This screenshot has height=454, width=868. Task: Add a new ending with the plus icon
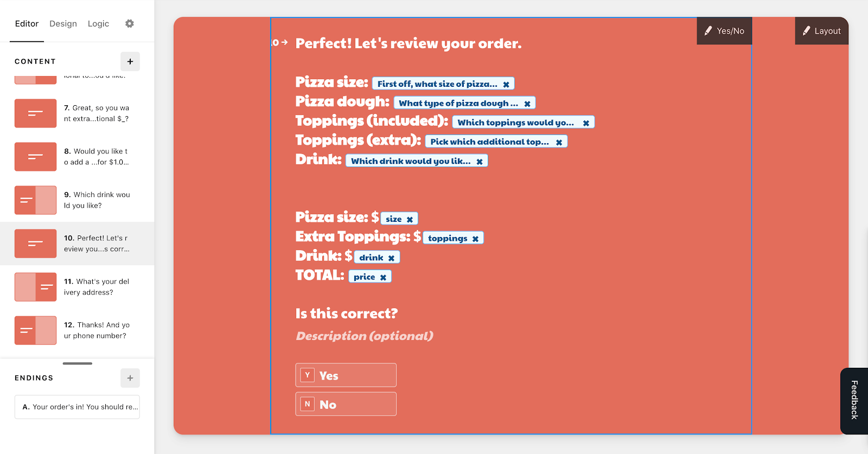[130, 378]
